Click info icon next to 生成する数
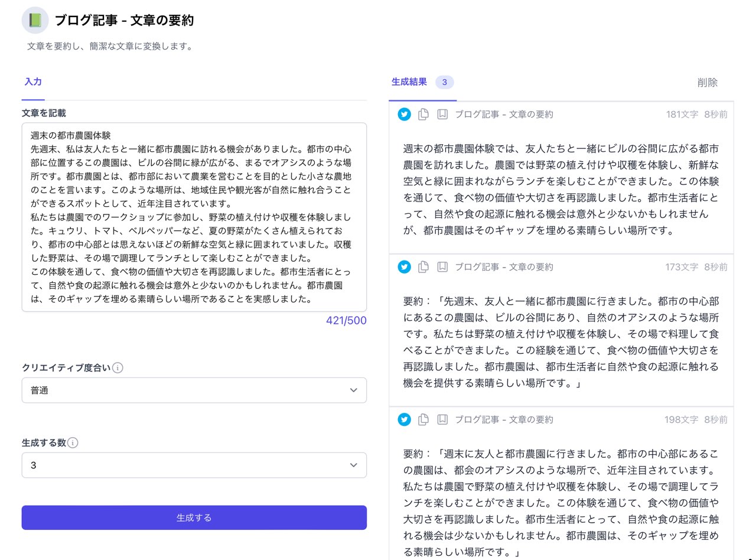This screenshot has width=756, height=560. [73, 443]
